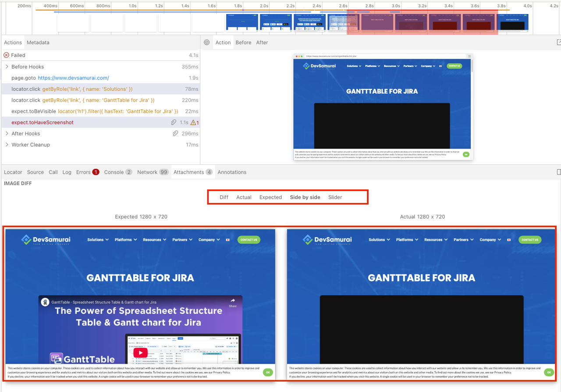Click cookie OK button in Expected image
The width and height of the screenshot is (561, 392).
click(x=268, y=372)
